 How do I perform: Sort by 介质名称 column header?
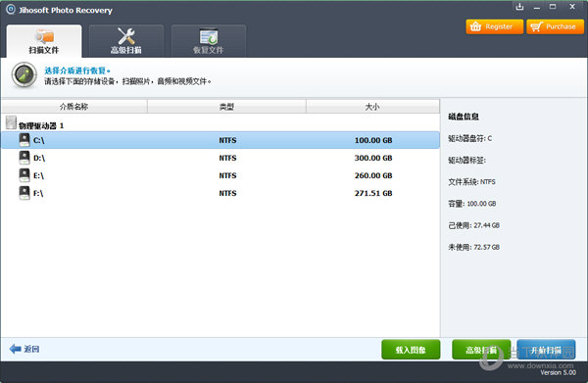click(74, 107)
